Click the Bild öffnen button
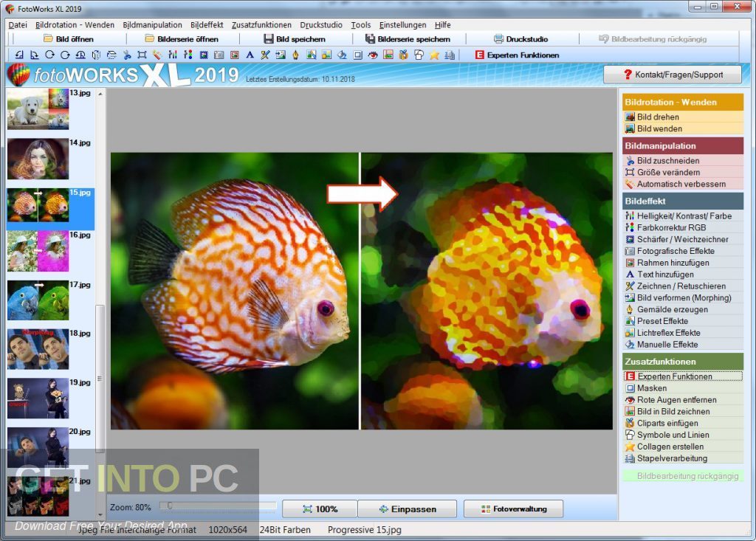This screenshot has height=541, width=756. (68, 39)
